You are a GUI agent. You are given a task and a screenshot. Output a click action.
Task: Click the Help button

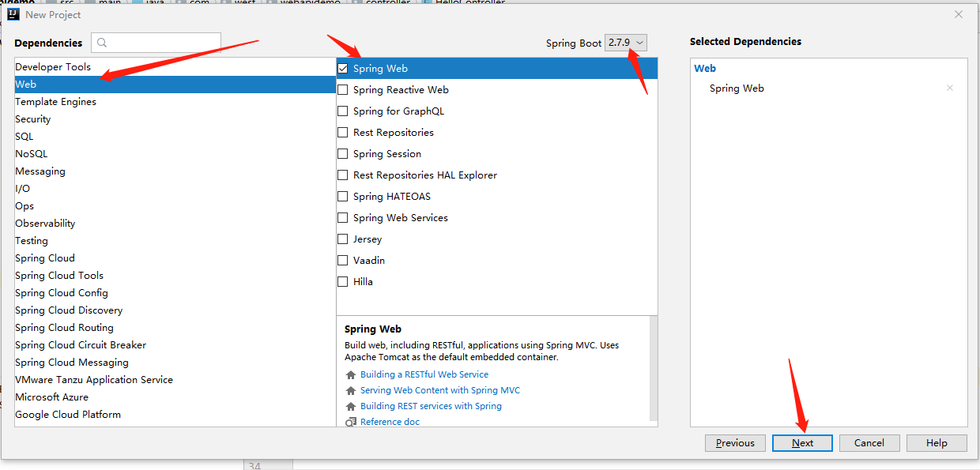937,443
